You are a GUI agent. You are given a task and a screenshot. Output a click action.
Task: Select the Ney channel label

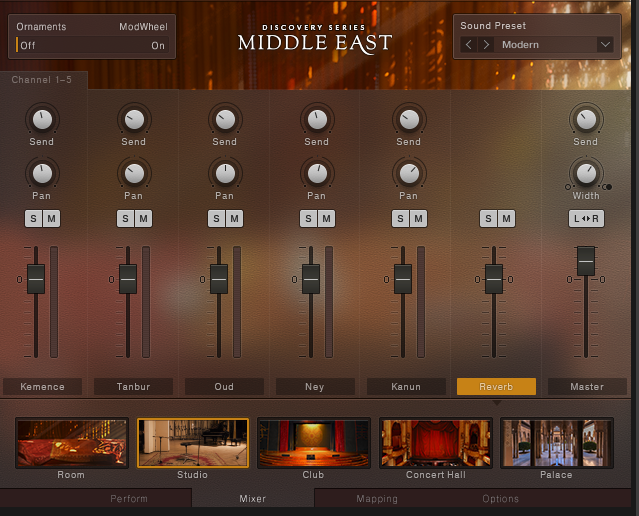[315, 386]
